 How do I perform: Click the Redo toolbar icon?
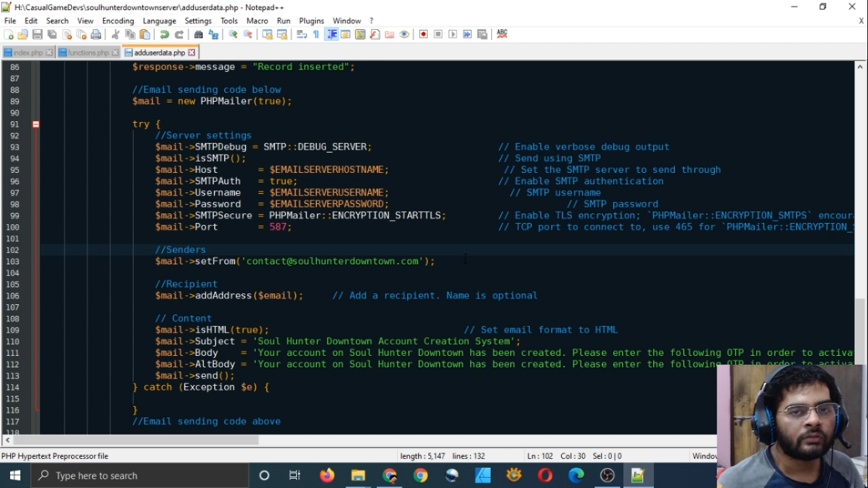pyautogui.click(x=179, y=34)
